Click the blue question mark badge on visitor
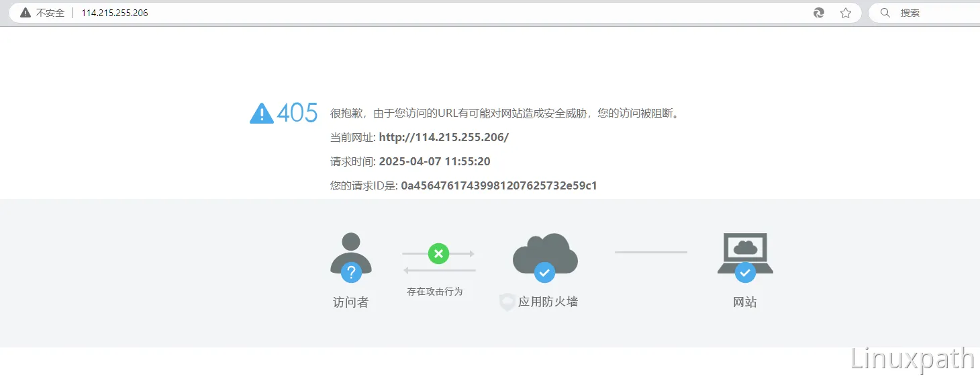This screenshot has width=980, height=381. click(351, 272)
